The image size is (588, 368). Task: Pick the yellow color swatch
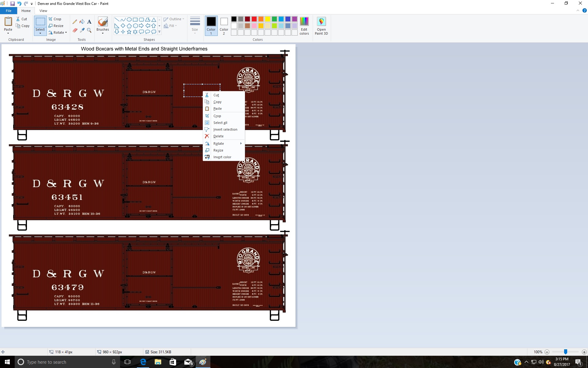coord(267,19)
